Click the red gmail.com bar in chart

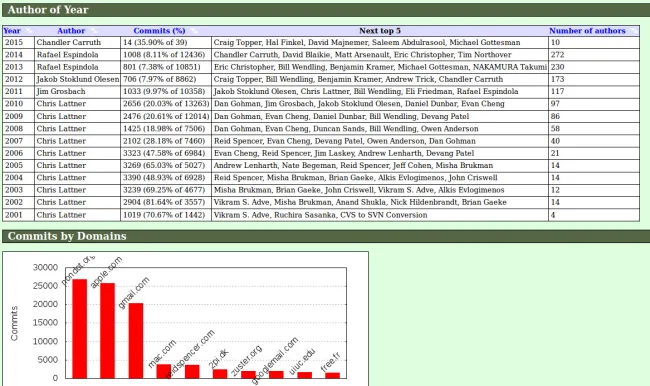(136, 340)
